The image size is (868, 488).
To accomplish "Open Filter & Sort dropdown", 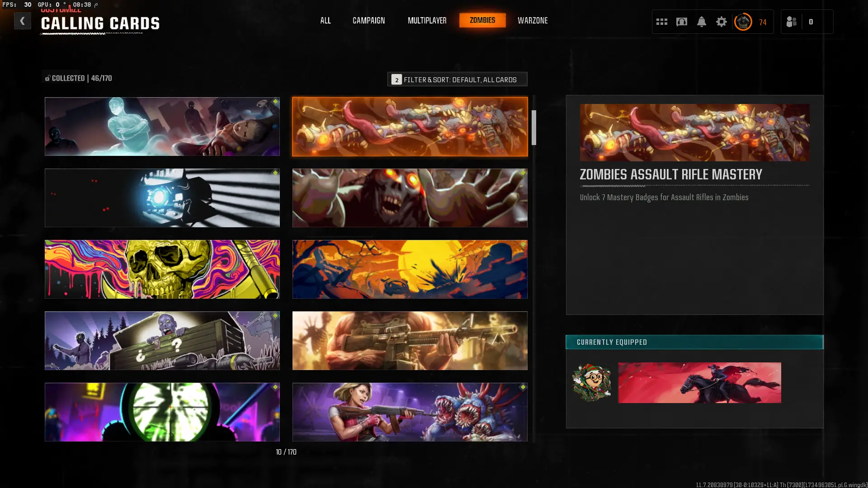I will (x=457, y=79).
